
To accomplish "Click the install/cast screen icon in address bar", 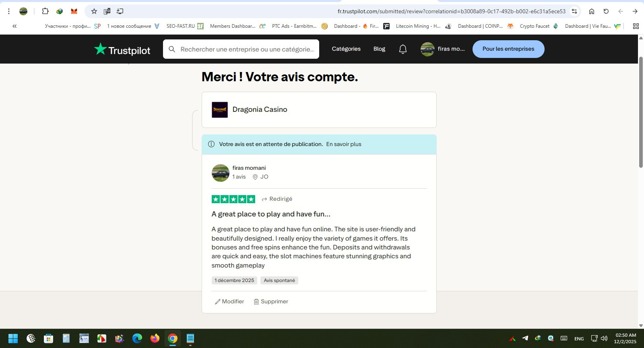I will pyautogui.click(x=120, y=11).
